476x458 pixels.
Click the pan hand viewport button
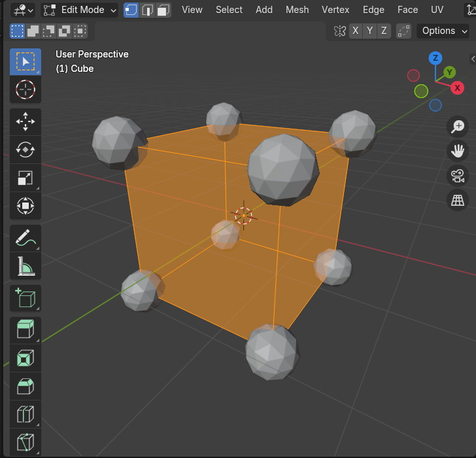pos(458,151)
